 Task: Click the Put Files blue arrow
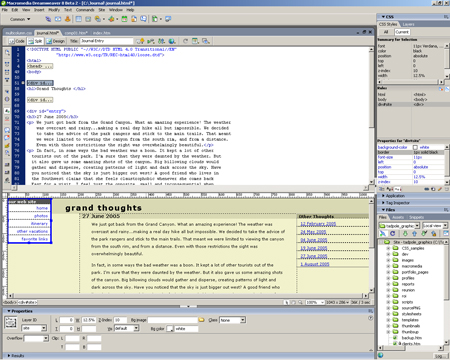[414, 234]
